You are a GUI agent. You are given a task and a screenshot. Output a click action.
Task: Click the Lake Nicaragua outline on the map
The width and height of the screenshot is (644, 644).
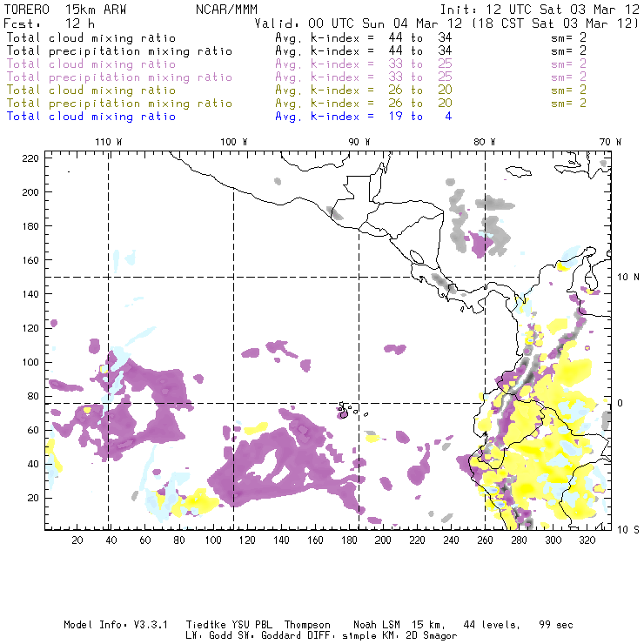(417, 257)
